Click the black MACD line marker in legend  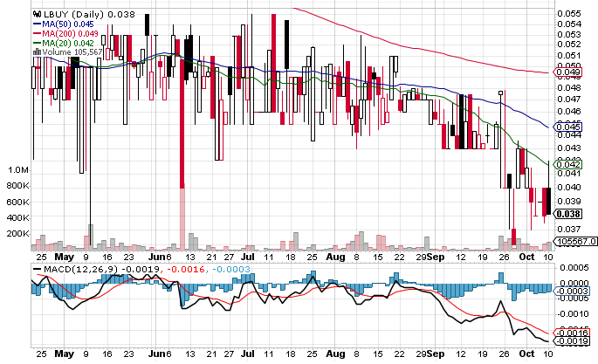[x=37, y=269]
